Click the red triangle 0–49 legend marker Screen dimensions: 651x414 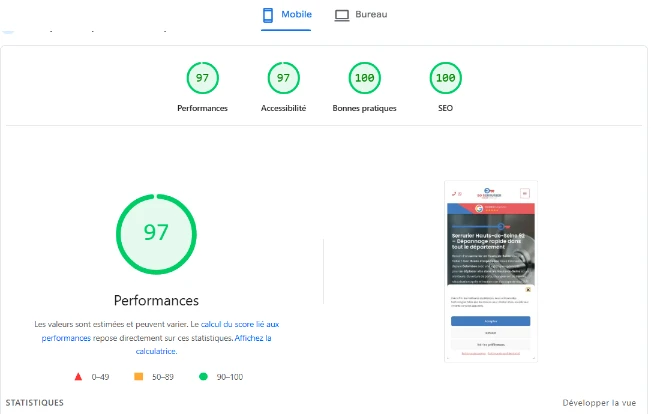[x=78, y=377]
